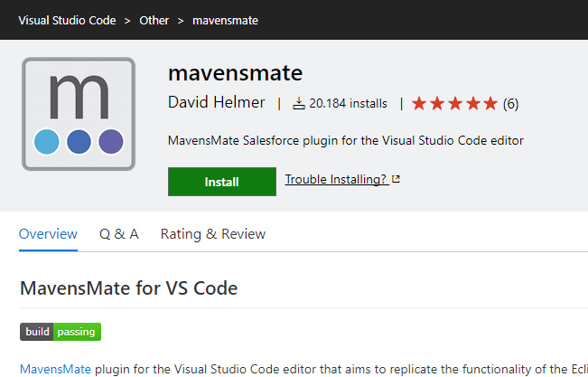Click the 20.184 installs text
This screenshot has height=377, width=588.
point(348,103)
